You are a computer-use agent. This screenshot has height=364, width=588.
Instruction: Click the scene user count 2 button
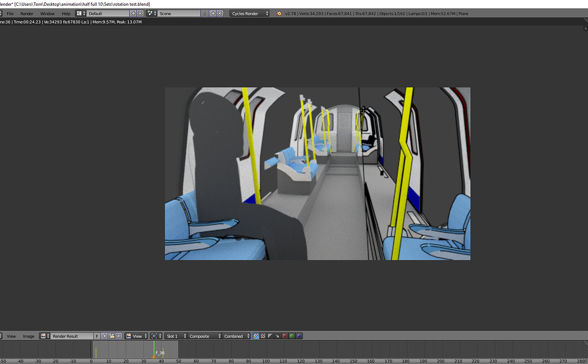click(205, 13)
